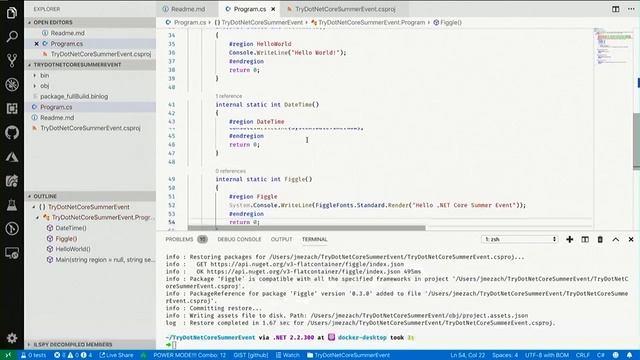
Task: Open the Manage settings gear
Action: pos(11,338)
